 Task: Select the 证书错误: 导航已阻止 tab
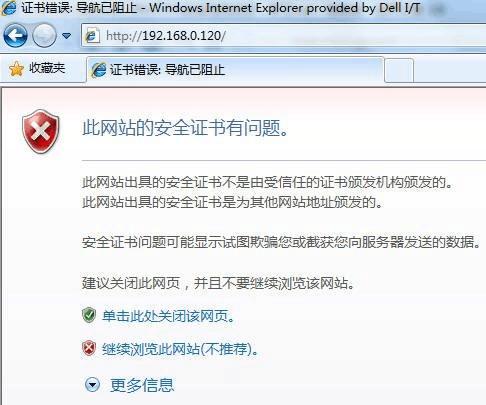pos(235,70)
